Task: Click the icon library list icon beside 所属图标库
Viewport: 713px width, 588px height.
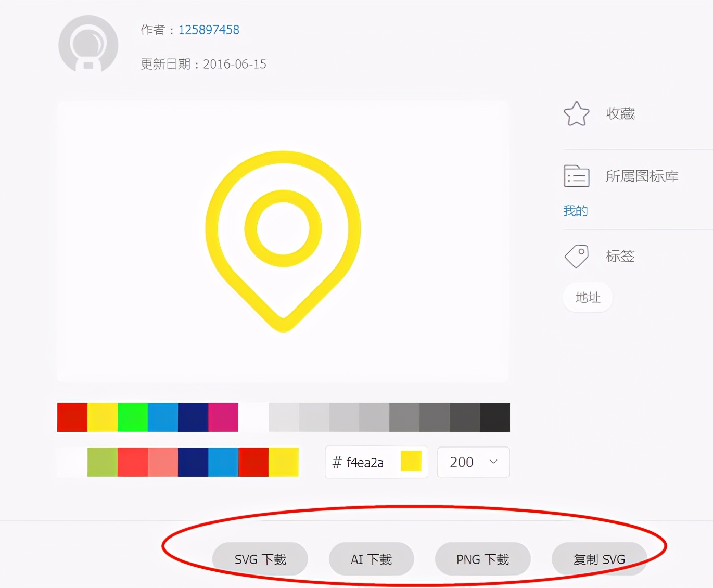Action: 577,176
